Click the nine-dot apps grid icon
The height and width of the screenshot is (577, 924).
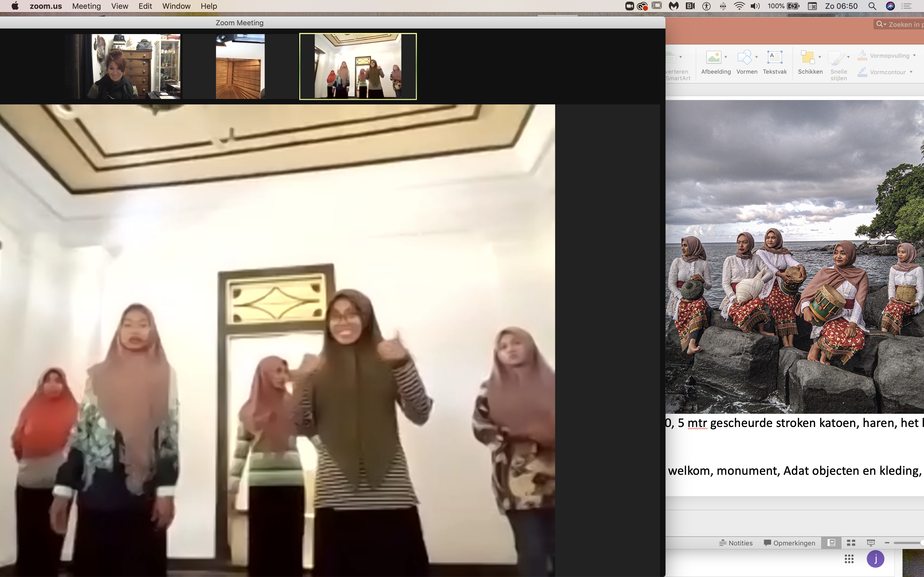click(x=849, y=559)
